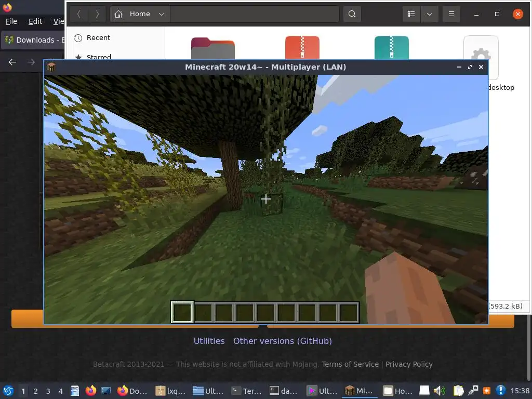This screenshot has height=399, width=532.
Task: Open the clipboard tray icon
Action: [x=458, y=391]
